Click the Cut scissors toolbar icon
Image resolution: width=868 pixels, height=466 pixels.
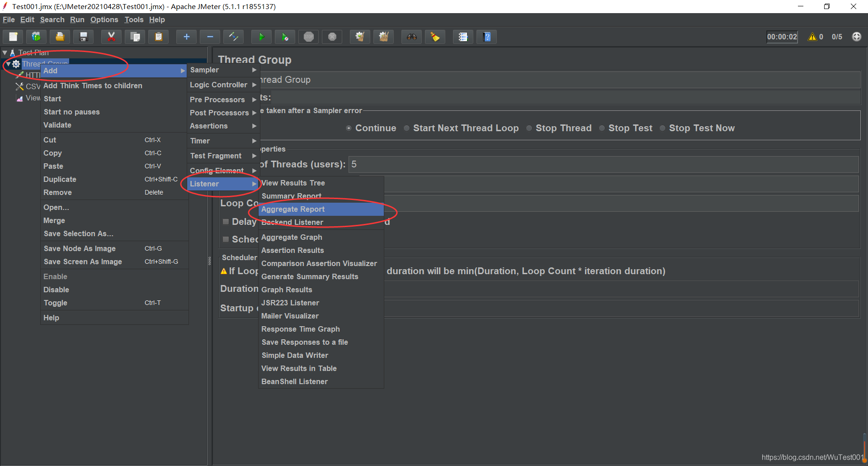click(111, 37)
